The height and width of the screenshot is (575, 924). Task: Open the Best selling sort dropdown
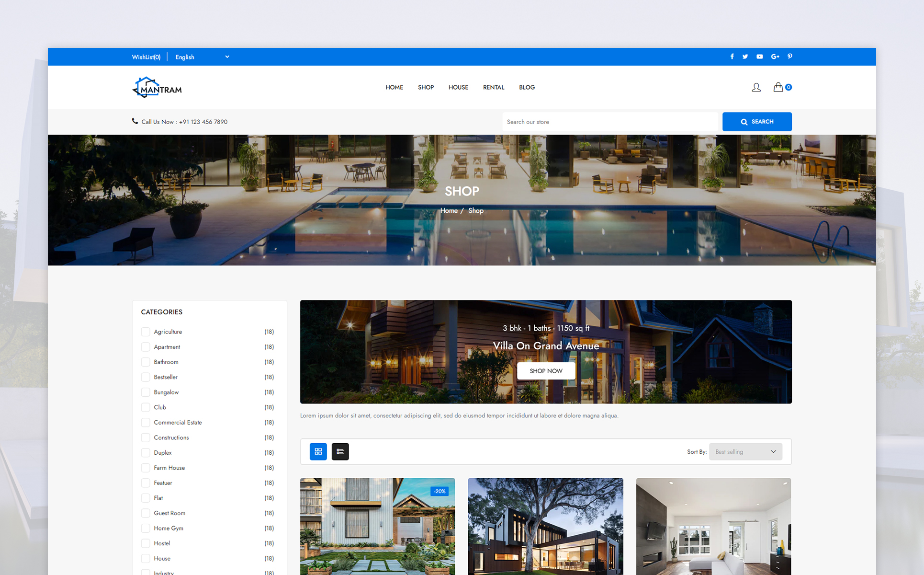click(x=745, y=452)
